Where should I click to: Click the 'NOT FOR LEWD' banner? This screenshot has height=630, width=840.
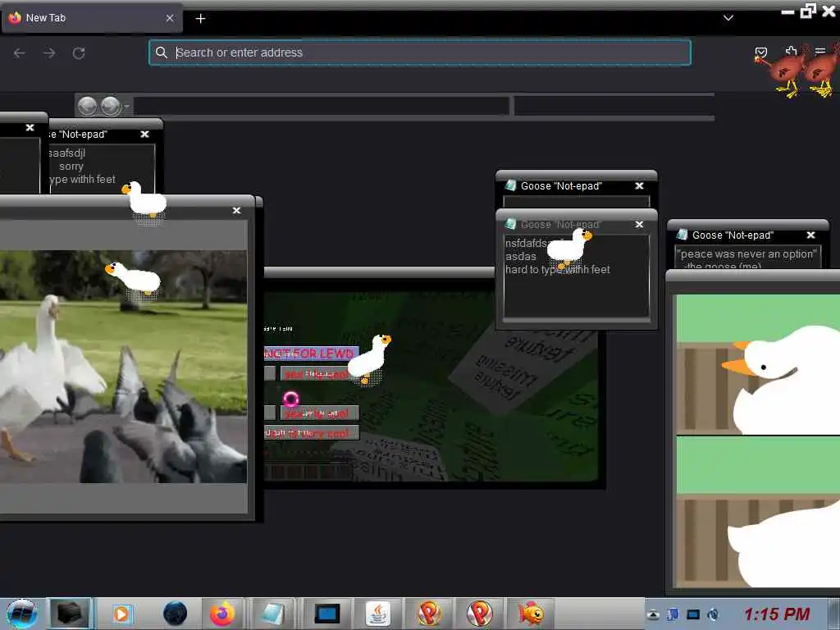(311, 354)
